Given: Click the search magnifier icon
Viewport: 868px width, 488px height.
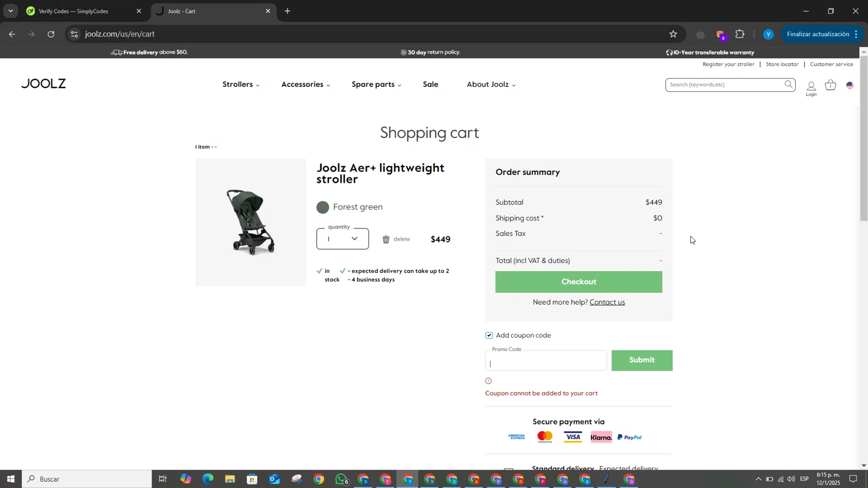Looking at the screenshot, I should pyautogui.click(x=788, y=84).
